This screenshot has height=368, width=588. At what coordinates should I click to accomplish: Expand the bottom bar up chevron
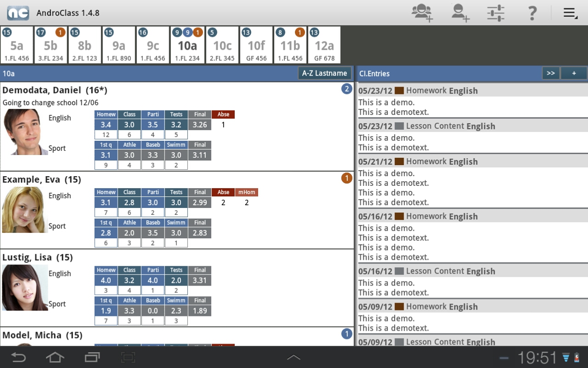[294, 357]
